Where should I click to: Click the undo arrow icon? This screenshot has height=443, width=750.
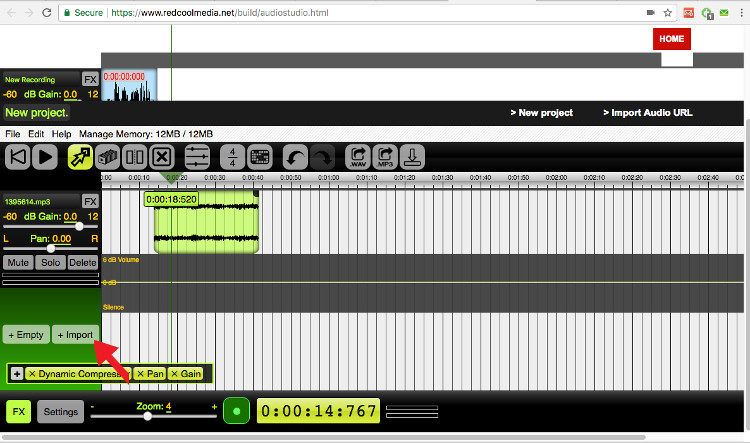(x=295, y=157)
